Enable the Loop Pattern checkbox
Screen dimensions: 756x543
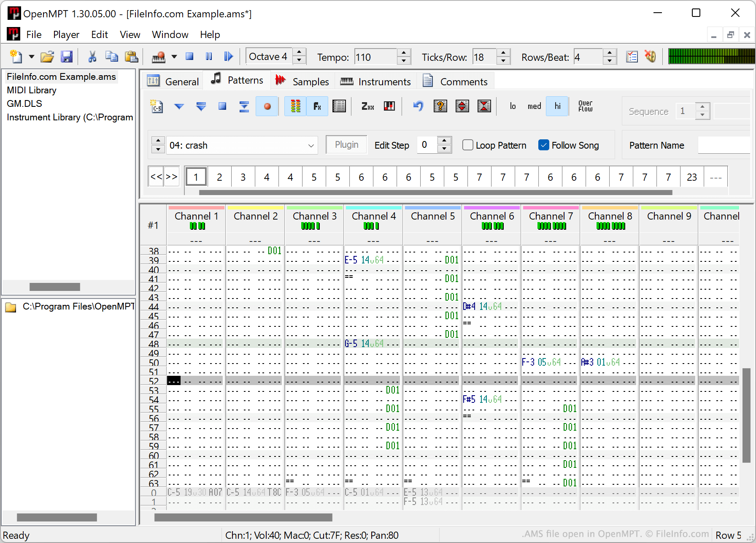pos(467,145)
